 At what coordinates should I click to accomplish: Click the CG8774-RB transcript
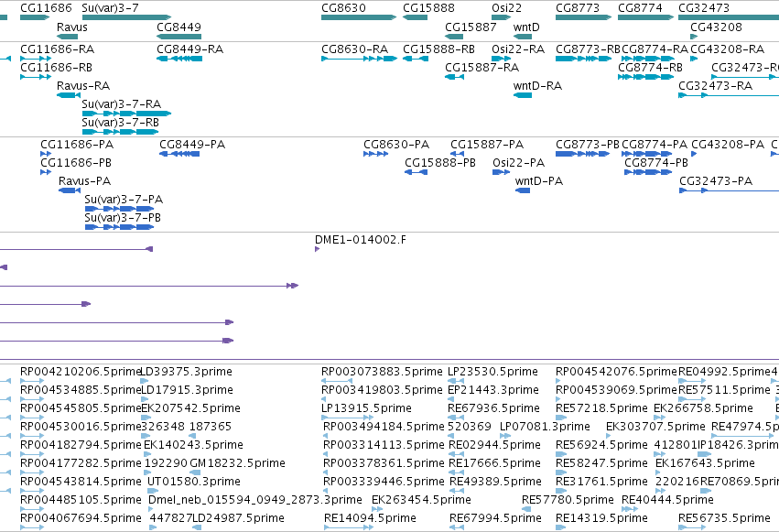coord(646,77)
